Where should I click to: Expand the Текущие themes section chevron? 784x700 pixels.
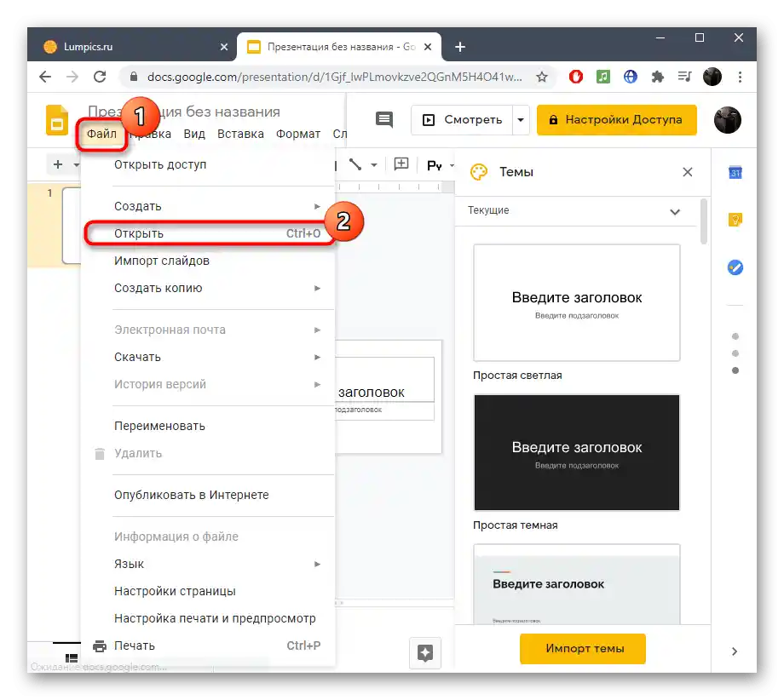point(675,211)
